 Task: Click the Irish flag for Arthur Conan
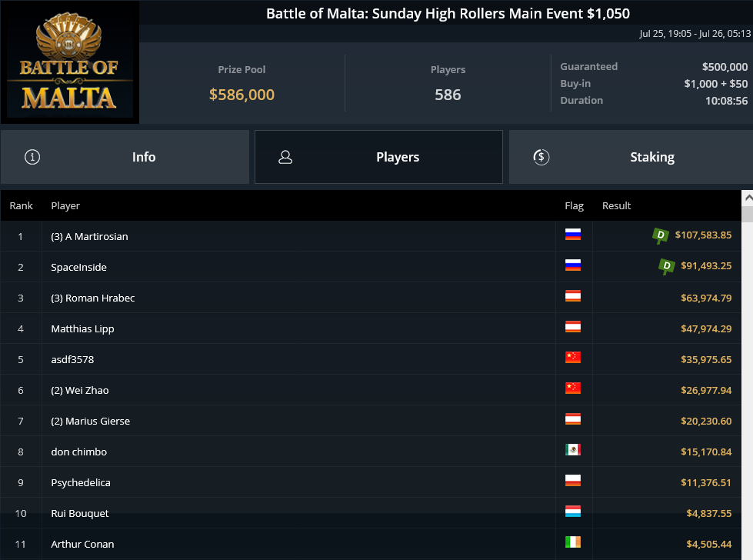(573, 542)
